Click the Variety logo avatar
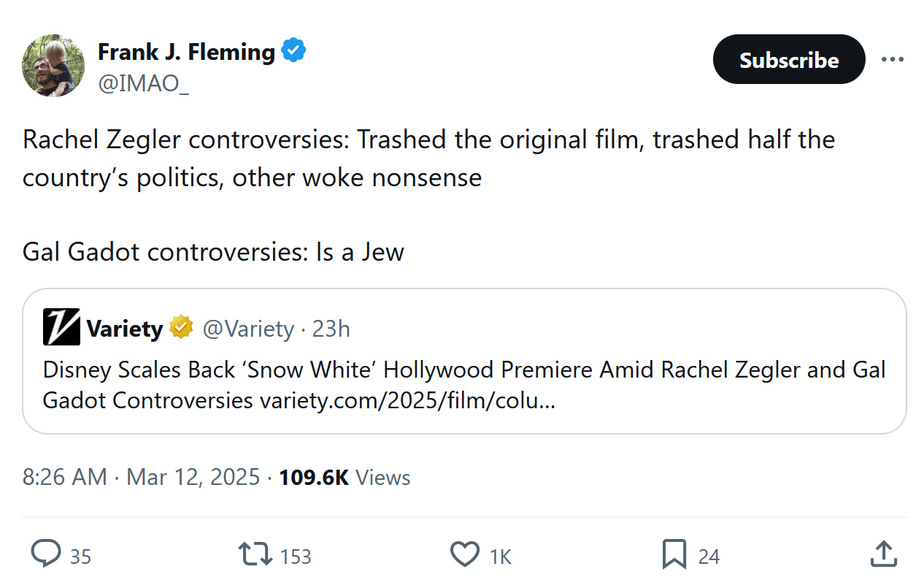 click(x=61, y=328)
